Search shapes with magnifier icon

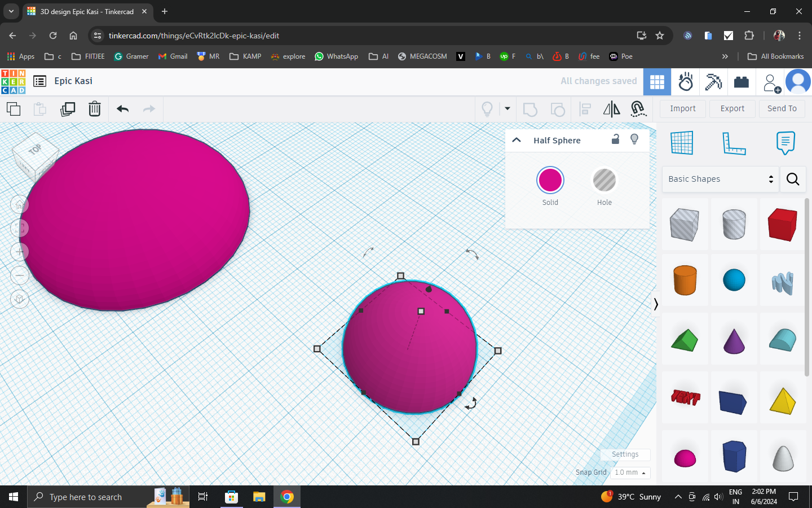[793, 179]
